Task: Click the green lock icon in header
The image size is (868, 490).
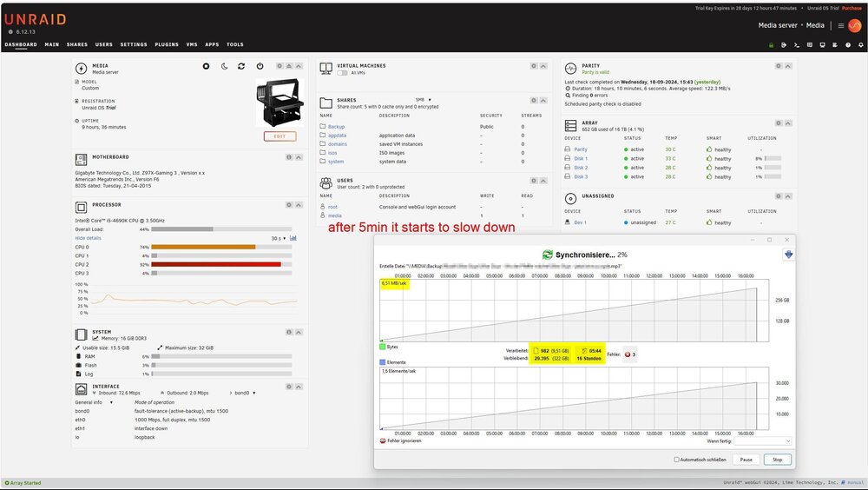Action: point(771,45)
